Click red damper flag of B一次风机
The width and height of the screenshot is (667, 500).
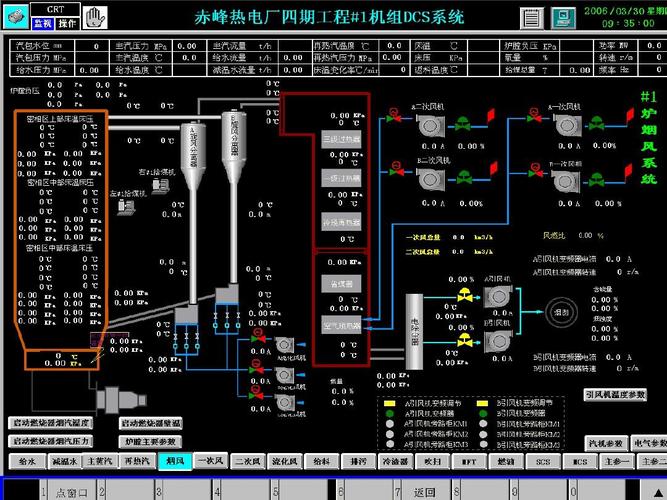click(x=627, y=171)
